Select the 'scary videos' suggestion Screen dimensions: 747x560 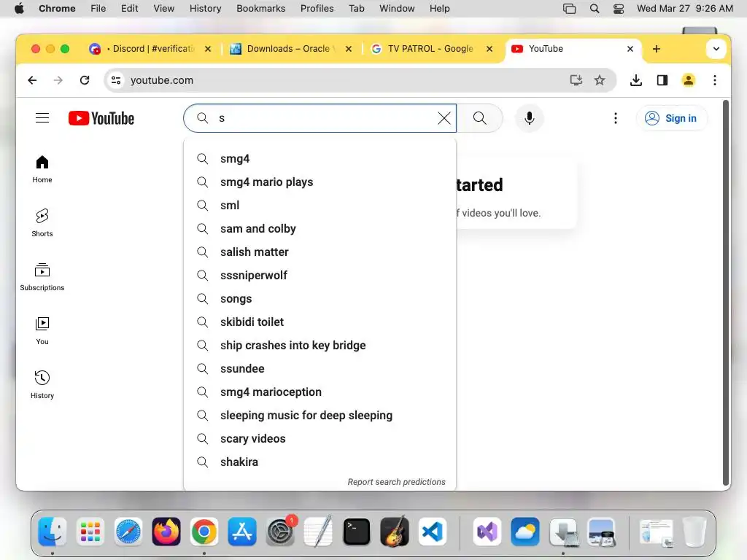pos(320,438)
